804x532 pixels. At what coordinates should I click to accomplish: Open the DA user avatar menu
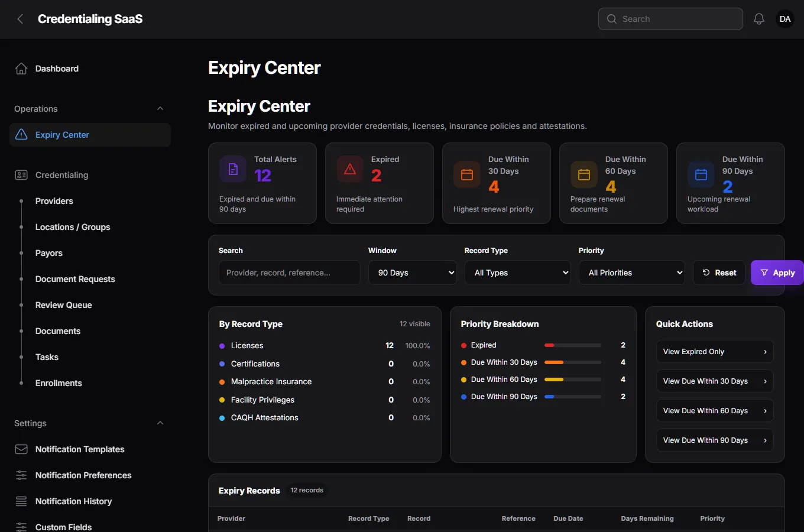(x=785, y=19)
